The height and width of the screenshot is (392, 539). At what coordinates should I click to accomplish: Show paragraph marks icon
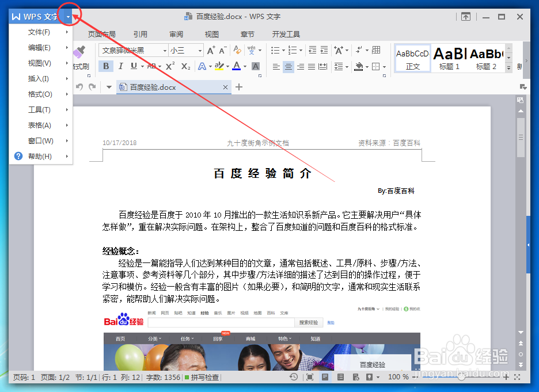tap(359, 50)
